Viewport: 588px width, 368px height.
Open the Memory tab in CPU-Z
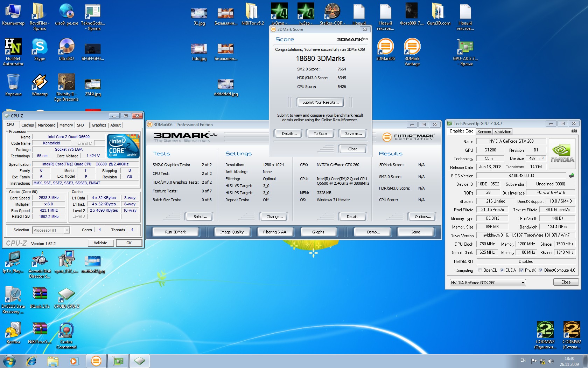66,125
